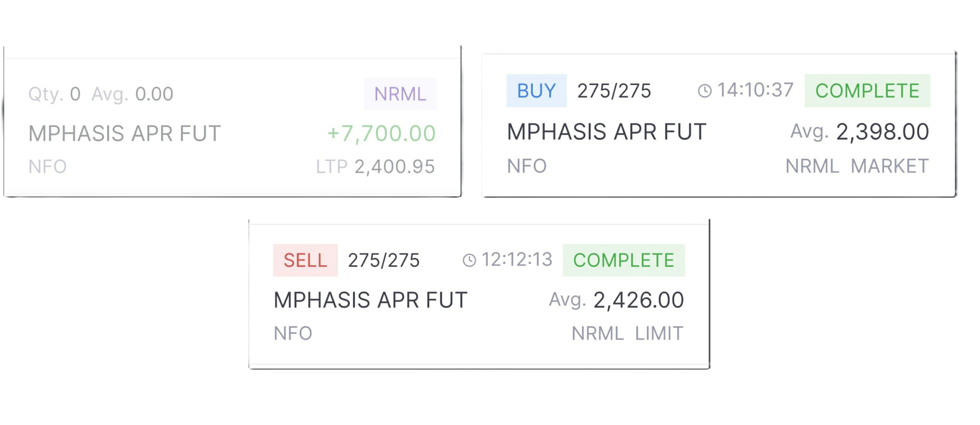Click the COMPLETE status on sell order
This screenshot has height=425, width=980.
coord(623,260)
